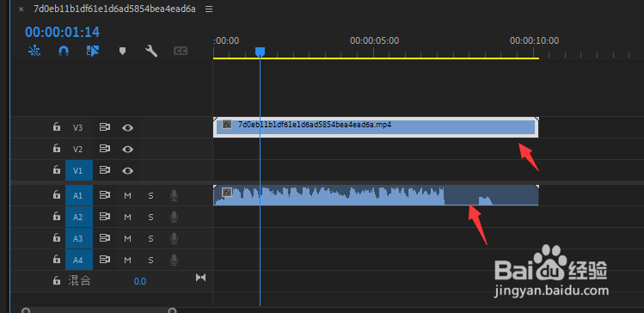Close the 7d0eb11b1df61e1d6ad5854bea4ead6a sequence tab
Screen dimensions: 644x313
pos(21,9)
